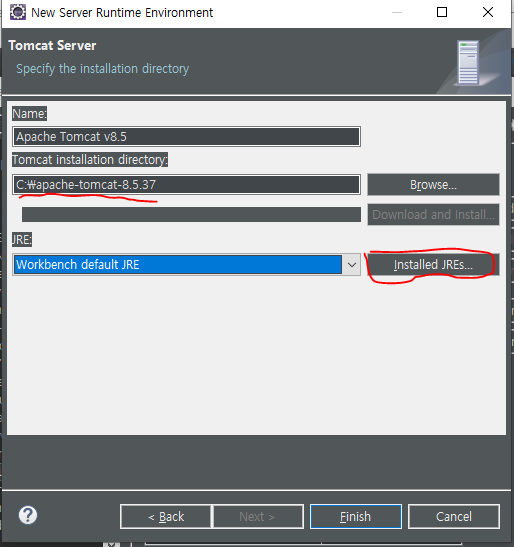Click the Eclipse icon in the title bar

[17, 12]
